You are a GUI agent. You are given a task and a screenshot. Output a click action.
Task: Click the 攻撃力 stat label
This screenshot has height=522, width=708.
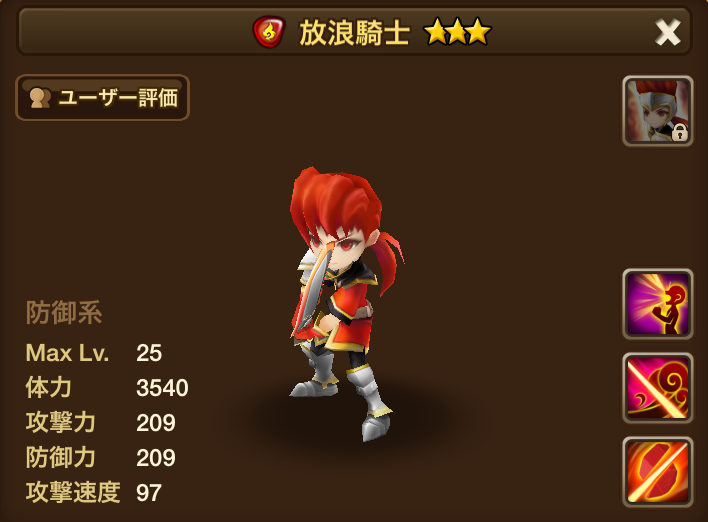coord(61,423)
